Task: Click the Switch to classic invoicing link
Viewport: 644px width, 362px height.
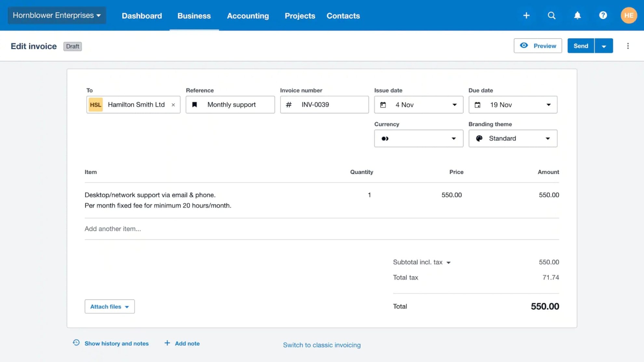Action: click(322, 345)
